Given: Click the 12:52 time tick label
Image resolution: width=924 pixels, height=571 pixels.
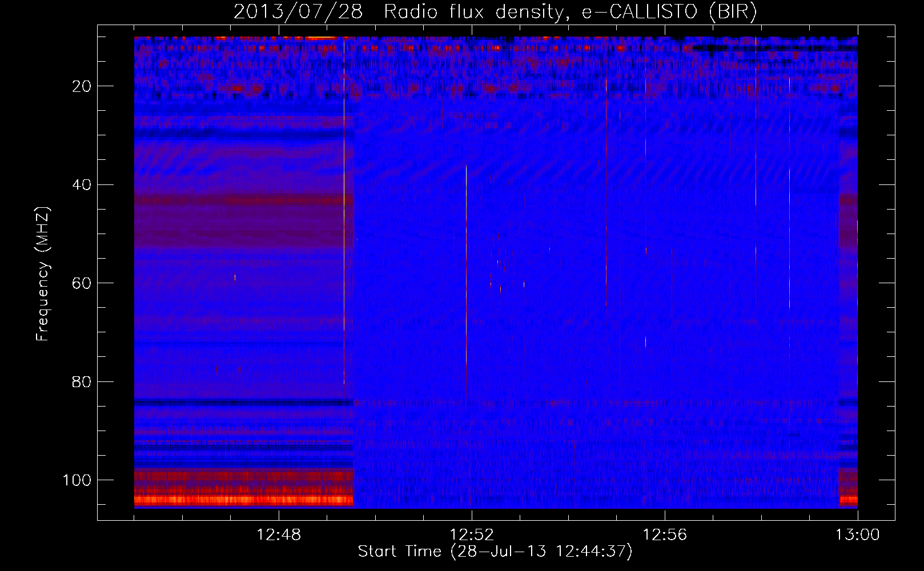Looking at the screenshot, I should tap(472, 535).
